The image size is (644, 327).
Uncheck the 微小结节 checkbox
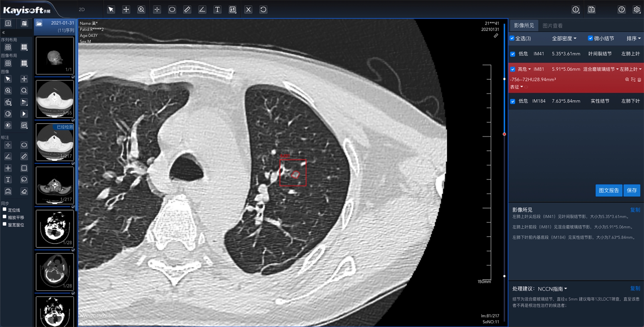(x=590, y=38)
